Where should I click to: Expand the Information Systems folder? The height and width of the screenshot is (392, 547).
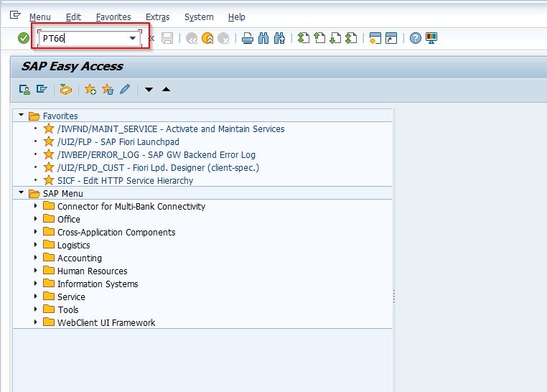coord(36,283)
